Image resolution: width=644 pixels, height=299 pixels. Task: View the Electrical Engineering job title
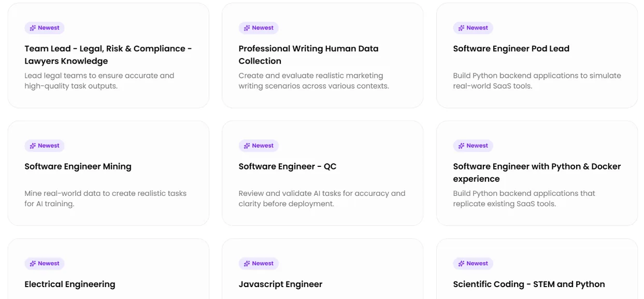tap(70, 284)
